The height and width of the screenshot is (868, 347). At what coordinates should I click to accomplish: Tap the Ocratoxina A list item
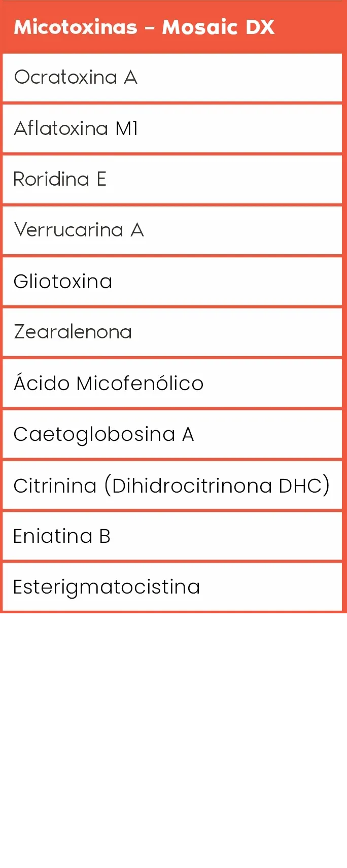coord(172,78)
